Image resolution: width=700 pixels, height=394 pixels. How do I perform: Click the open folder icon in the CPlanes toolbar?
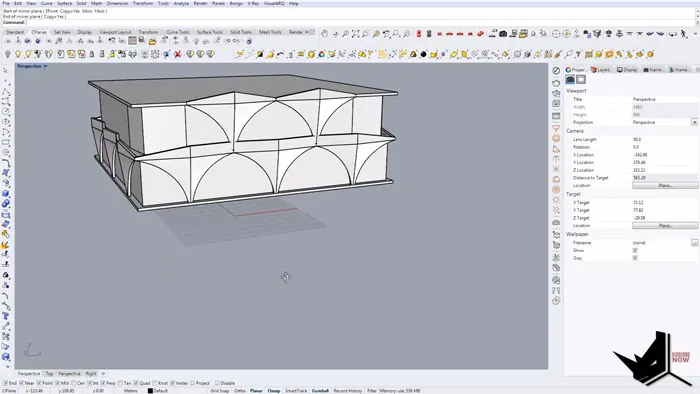coord(152,41)
